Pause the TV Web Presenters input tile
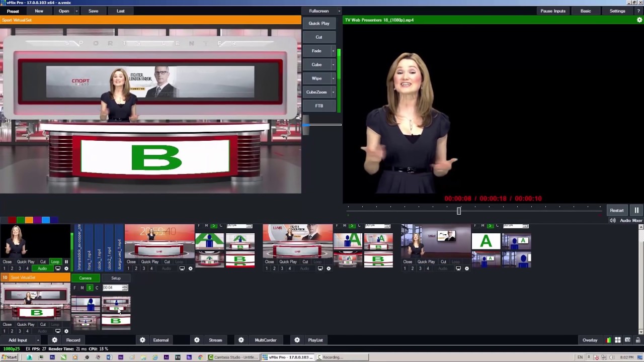Viewport: 644px width, 362px height. 66,261
